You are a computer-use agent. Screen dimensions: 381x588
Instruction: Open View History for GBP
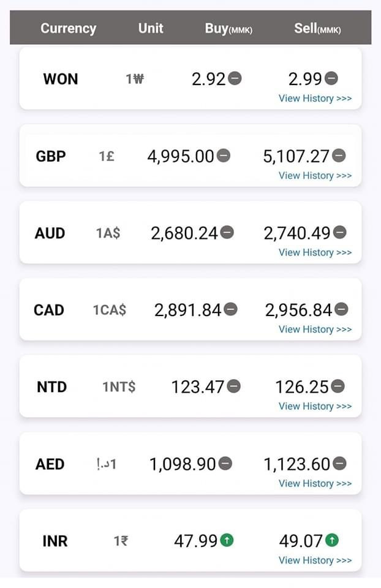pos(315,175)
